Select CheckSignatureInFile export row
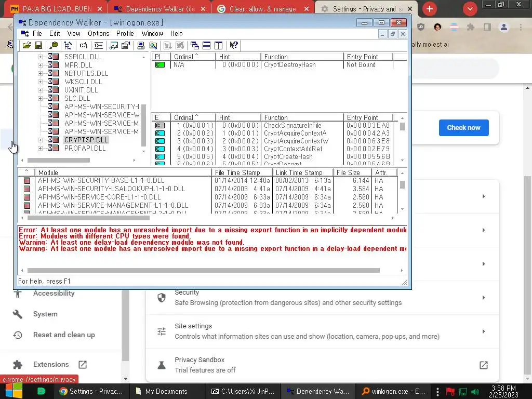The height and width of the screenshot is (399, 532). (x=272, y=126)
